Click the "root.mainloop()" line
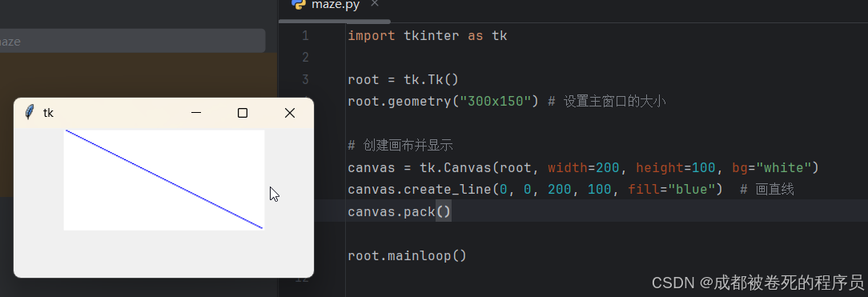 (x=408, y=256)
